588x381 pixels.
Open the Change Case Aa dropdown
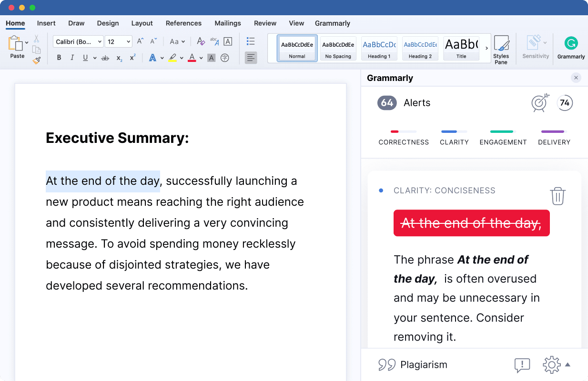[177, 41]
